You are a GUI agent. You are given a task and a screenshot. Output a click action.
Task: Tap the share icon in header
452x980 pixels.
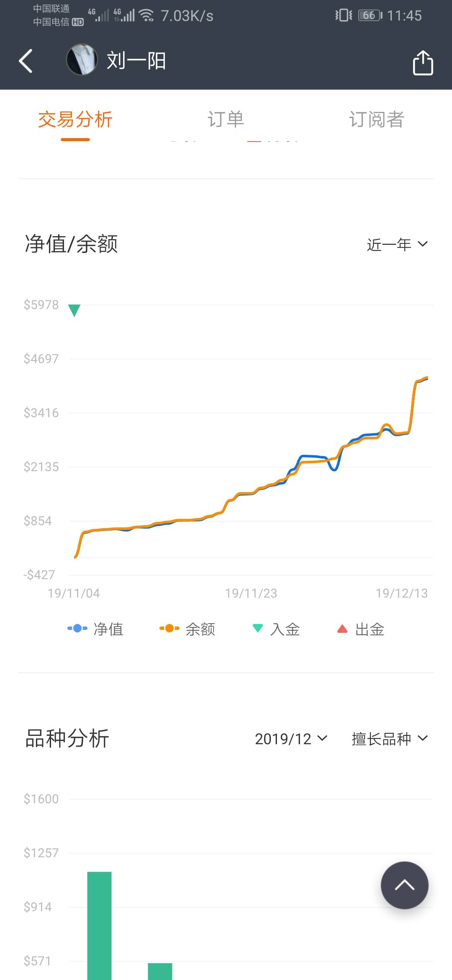[x=423, y=63]
